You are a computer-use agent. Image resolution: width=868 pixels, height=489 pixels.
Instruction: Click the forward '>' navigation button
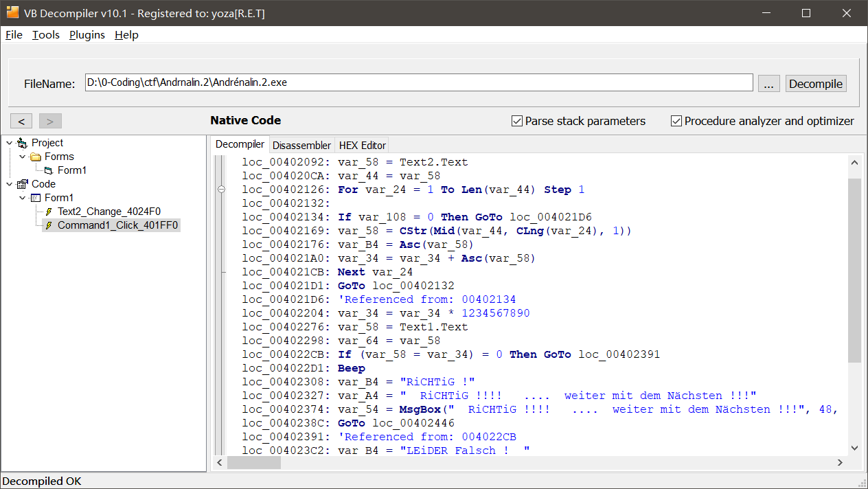click(x=50, y=122)
